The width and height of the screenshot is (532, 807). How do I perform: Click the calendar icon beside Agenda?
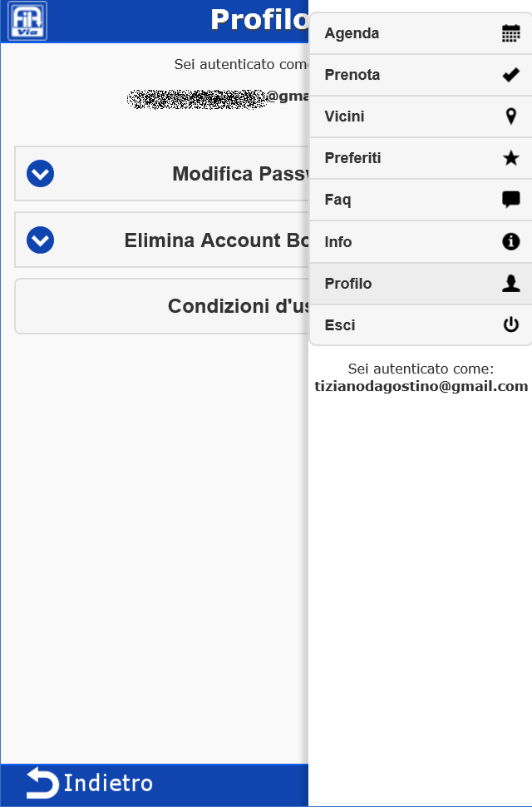[510, 33]
